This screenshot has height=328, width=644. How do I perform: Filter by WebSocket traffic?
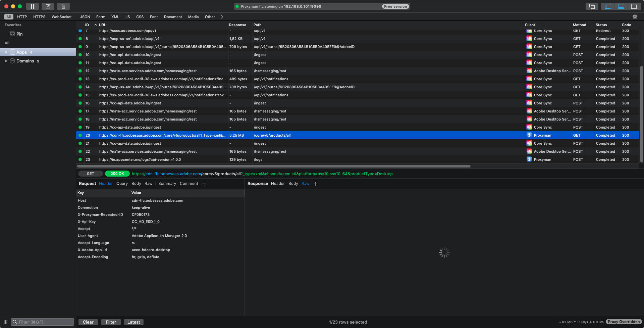tap(61, 17)
